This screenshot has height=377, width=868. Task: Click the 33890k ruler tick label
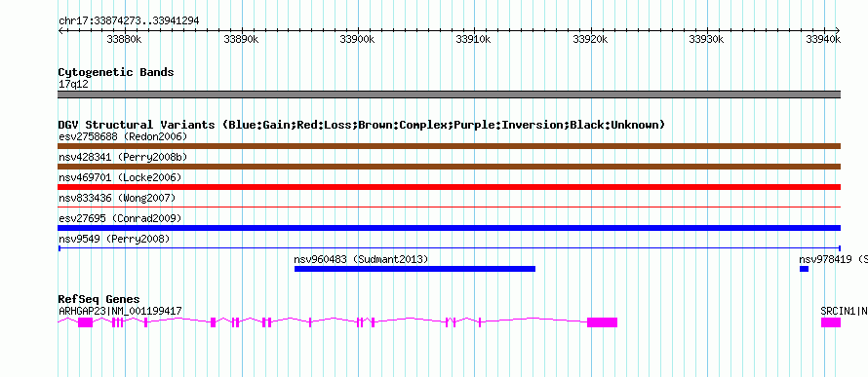(241, 39)
